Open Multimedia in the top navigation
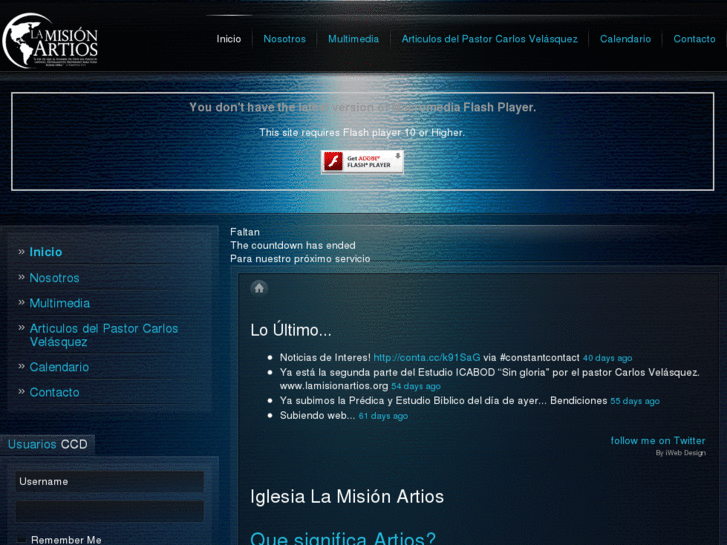This screenshot has height=545, width=727. point(353,39)
